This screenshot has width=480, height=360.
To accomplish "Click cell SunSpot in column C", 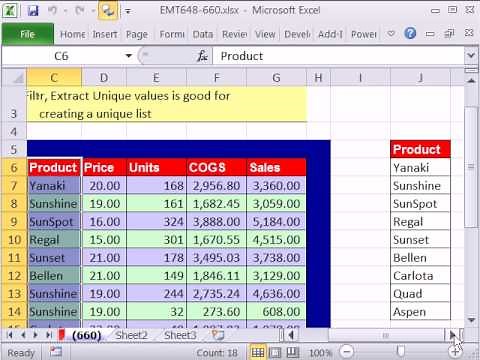I will tap(54, 222).
